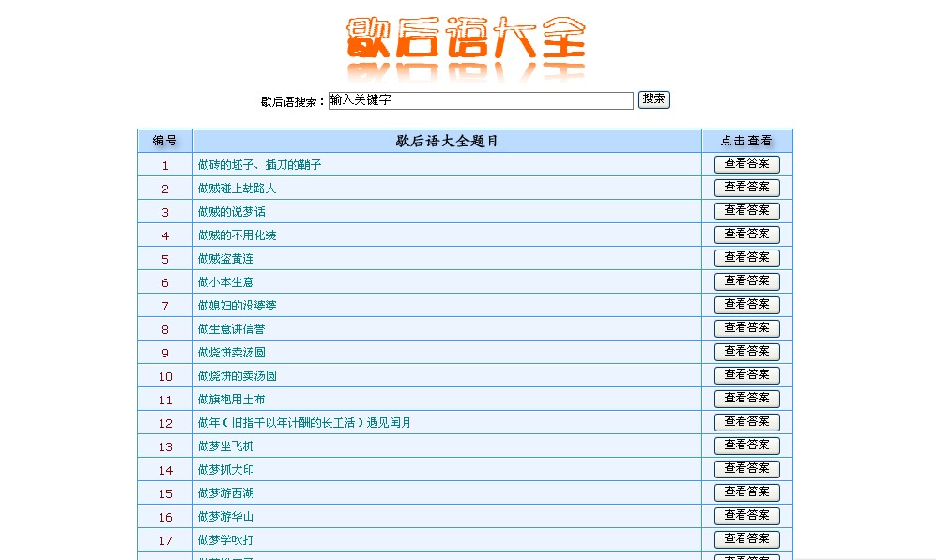
Task: View answer for 做贼碰上劫路人
Action: [x=747, y=188]
